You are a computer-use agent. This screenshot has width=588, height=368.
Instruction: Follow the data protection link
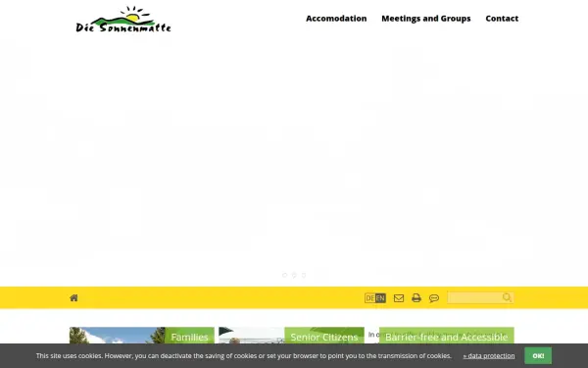[x=489, y=356]
